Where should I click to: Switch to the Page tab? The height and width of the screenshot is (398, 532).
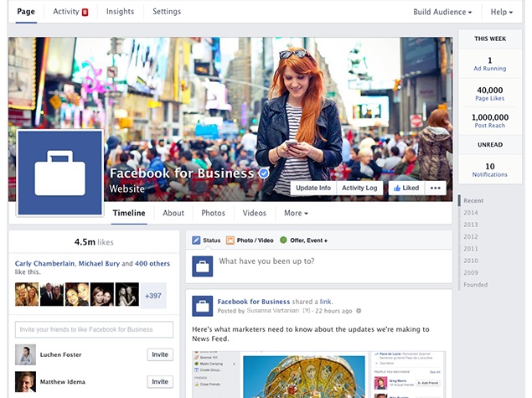pyautogui.click(x=26, y=12)
